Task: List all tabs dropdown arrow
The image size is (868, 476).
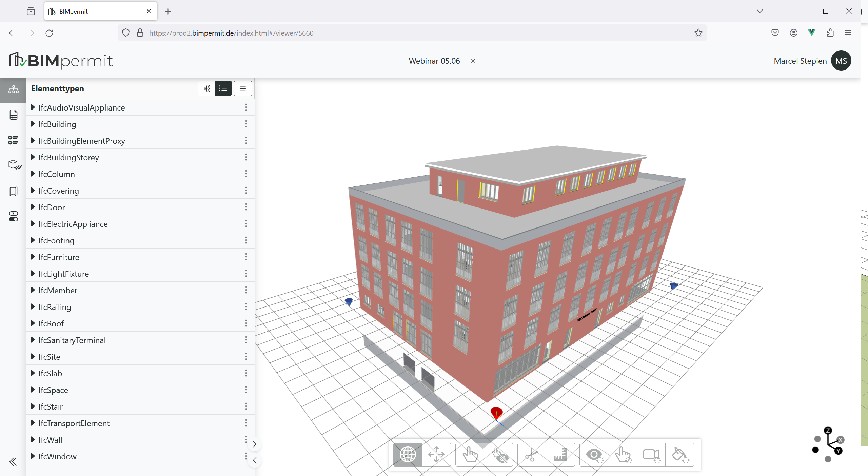Action: [x=760, y=11]
